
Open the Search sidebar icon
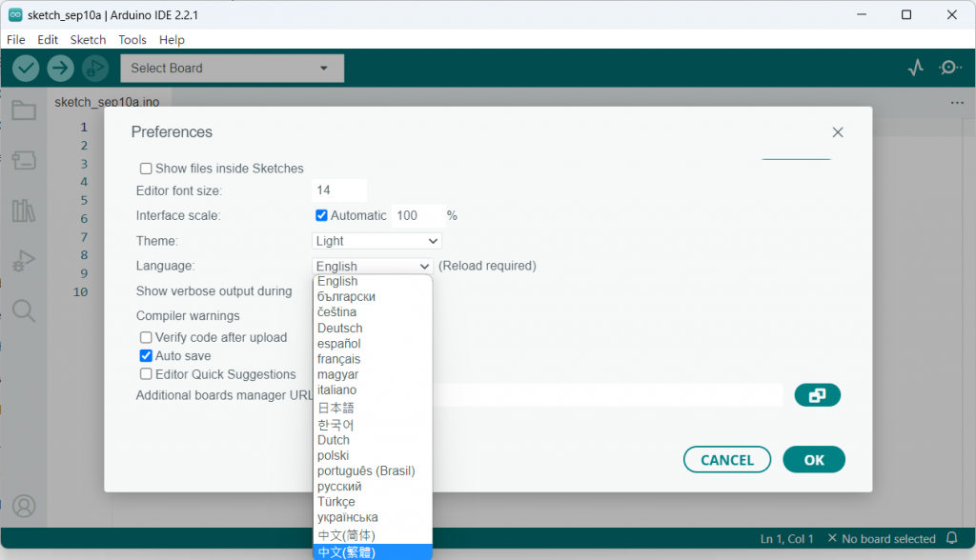24,310
